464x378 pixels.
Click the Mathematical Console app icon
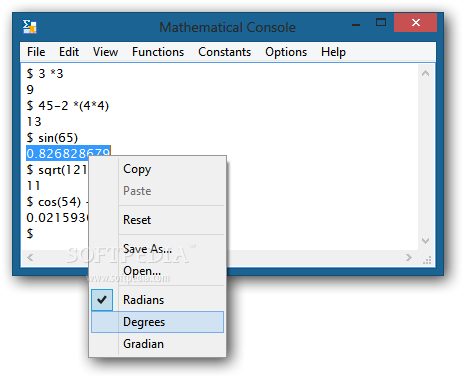coord(30,27)
